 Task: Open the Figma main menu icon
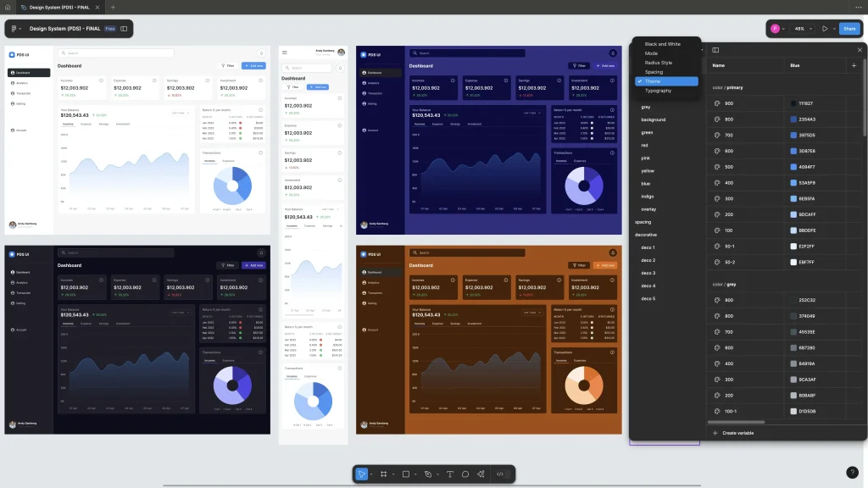point(13,28)
